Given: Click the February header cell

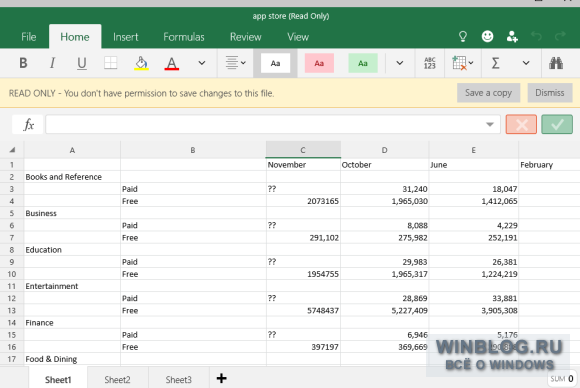Looking at the screenshot, I should point(549,165).
